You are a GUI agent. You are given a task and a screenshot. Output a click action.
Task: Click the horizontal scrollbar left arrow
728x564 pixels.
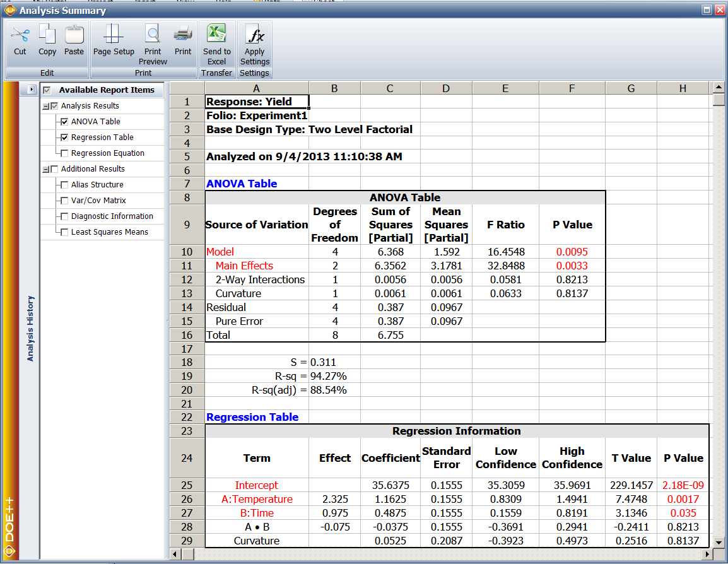[175, 554]
